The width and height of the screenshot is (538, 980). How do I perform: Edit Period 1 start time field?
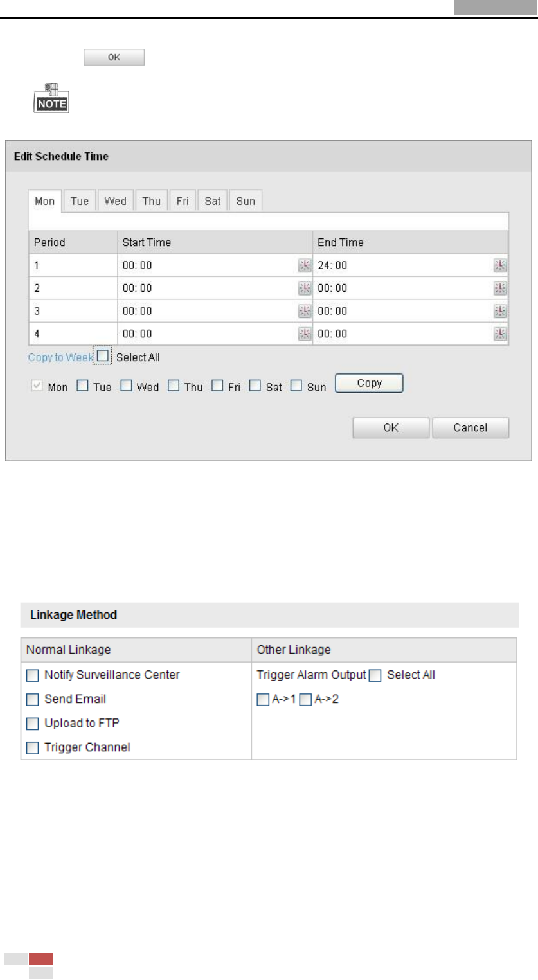click(215, 265)
